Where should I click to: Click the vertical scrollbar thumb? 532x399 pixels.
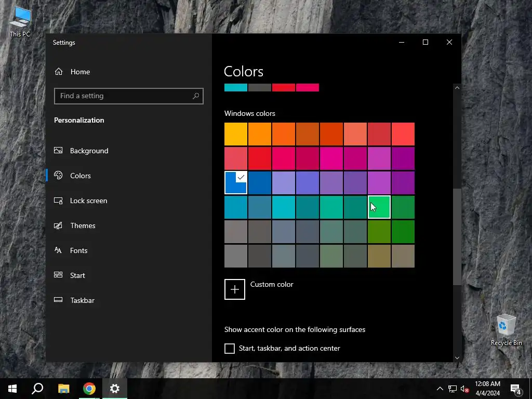pos(457,236)
